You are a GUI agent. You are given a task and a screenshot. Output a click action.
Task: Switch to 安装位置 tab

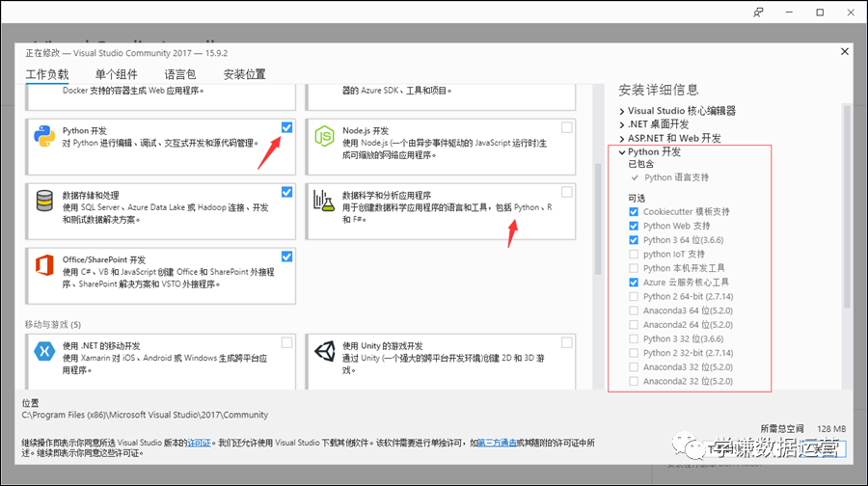coord(245,74)
